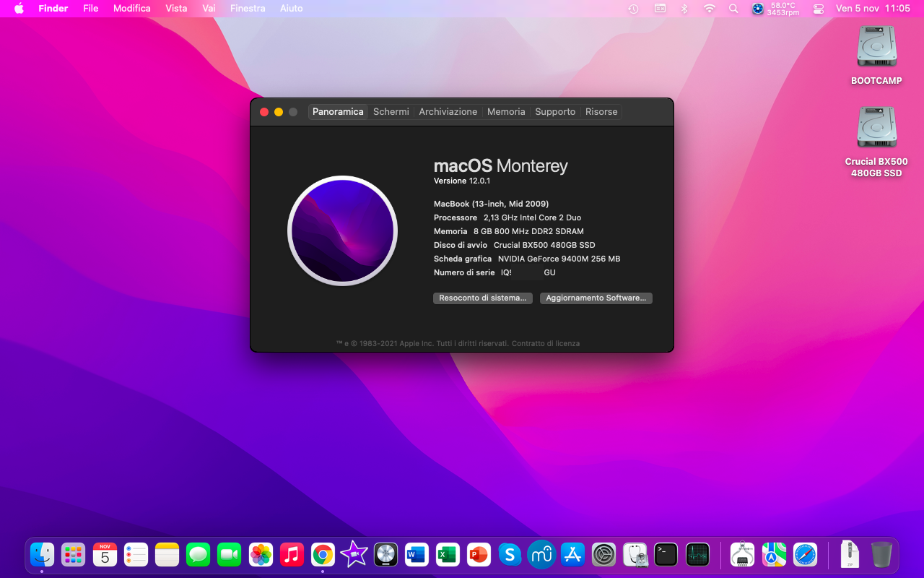Open System Preferences from the Dock

[603, 555]
